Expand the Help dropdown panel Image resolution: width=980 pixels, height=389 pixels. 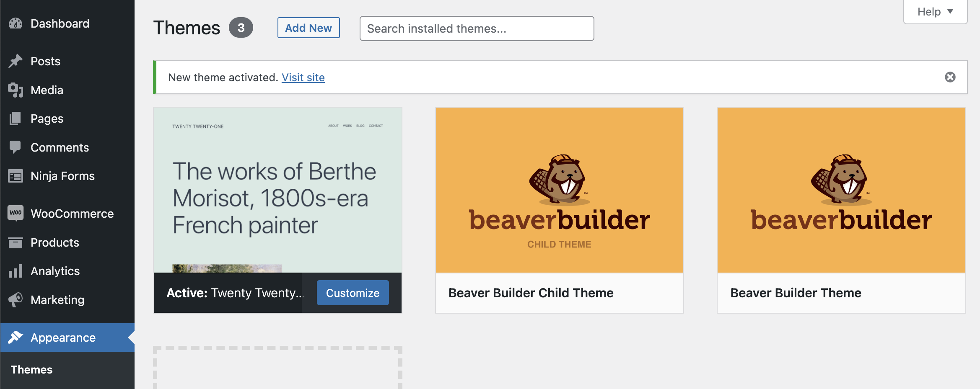tap(935, 12)
